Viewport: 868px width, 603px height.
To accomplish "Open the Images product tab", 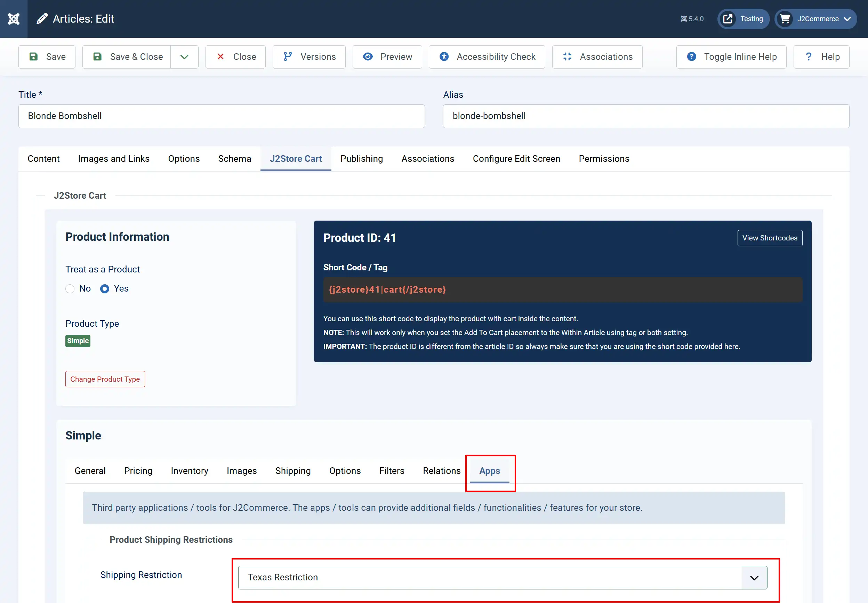I will click(242, 471).
